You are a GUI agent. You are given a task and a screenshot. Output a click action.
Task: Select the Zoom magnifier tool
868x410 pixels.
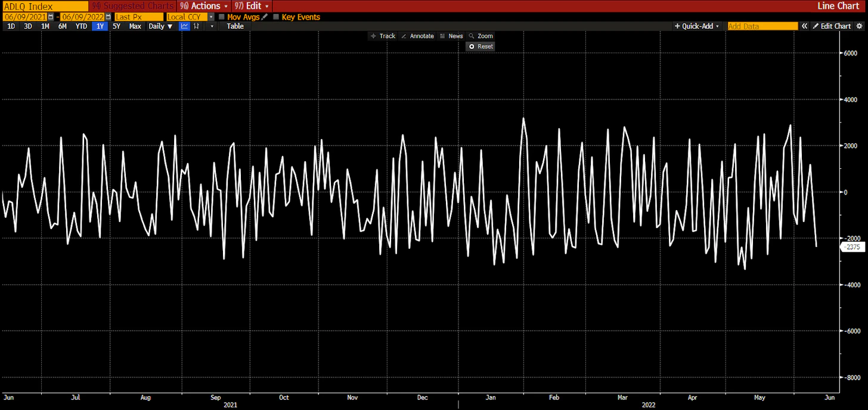coord(480,36)
